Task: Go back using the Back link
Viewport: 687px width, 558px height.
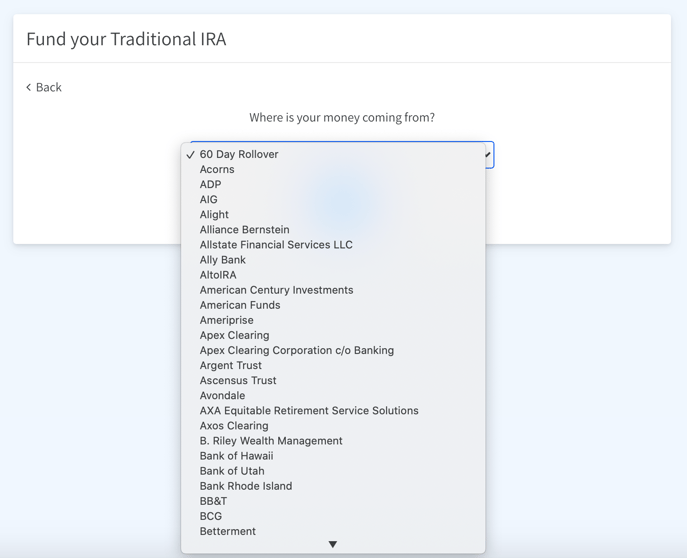Action: [44, 87]
